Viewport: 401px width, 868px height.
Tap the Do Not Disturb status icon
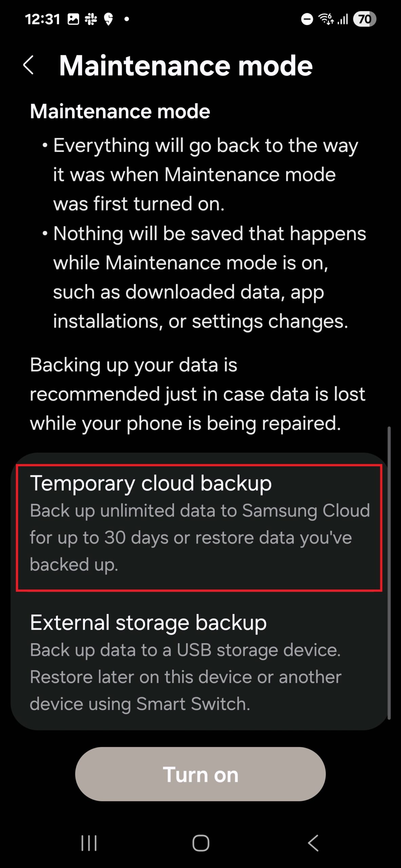click(307, 19)
